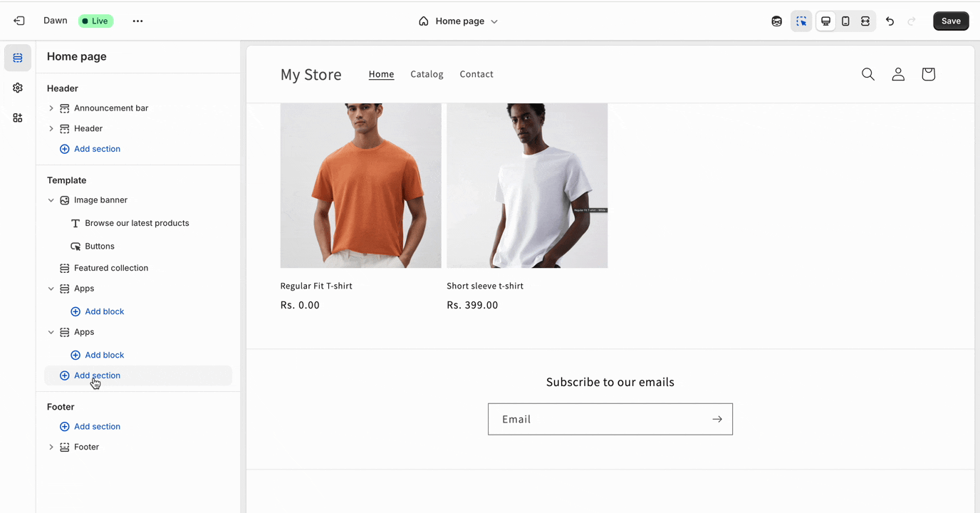The image size is (980, 513).
Task: Open search in the store preview
Action: point(867,74)
